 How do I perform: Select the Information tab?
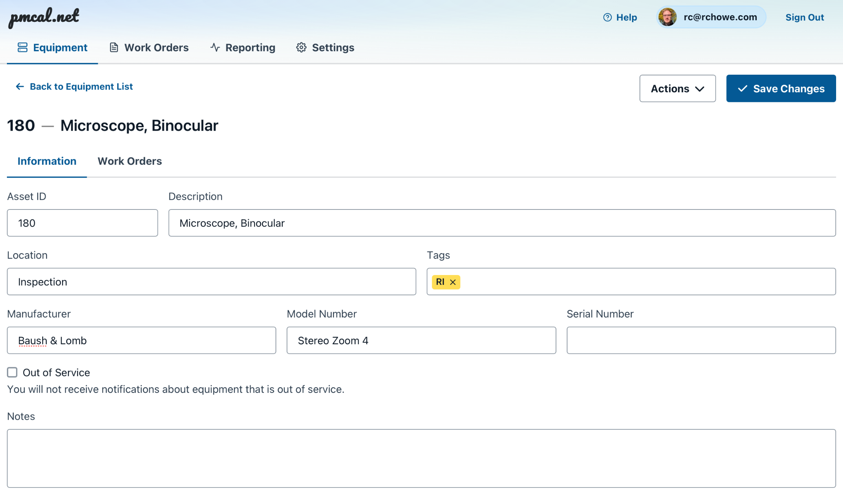[47, 161]
